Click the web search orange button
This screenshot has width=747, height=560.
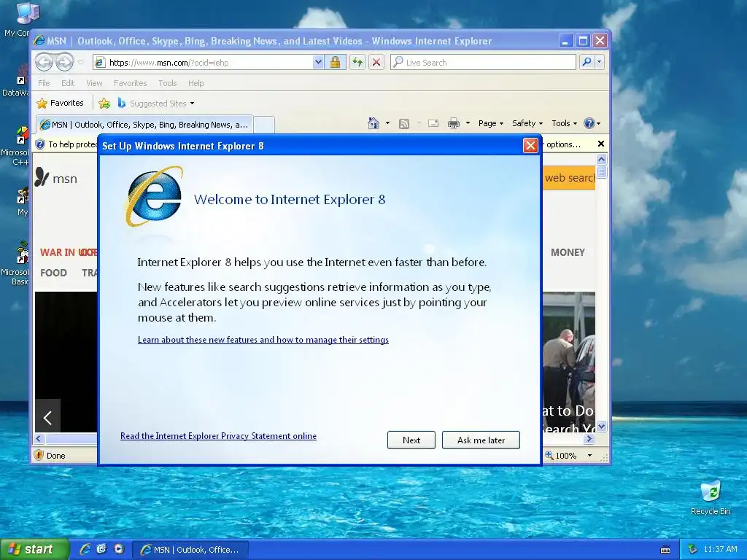click(569, 178)
